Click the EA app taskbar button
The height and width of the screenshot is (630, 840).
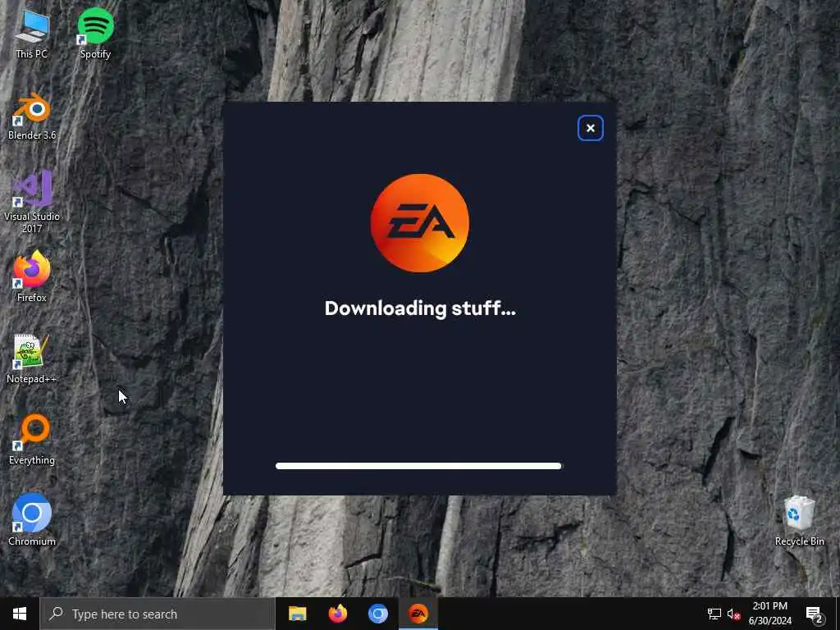pos(418,614)
